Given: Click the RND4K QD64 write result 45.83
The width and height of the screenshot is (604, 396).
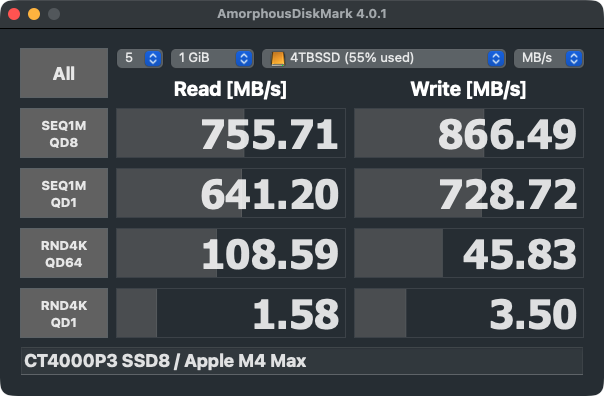Looking at the screenshot, I should click(469, 253).
